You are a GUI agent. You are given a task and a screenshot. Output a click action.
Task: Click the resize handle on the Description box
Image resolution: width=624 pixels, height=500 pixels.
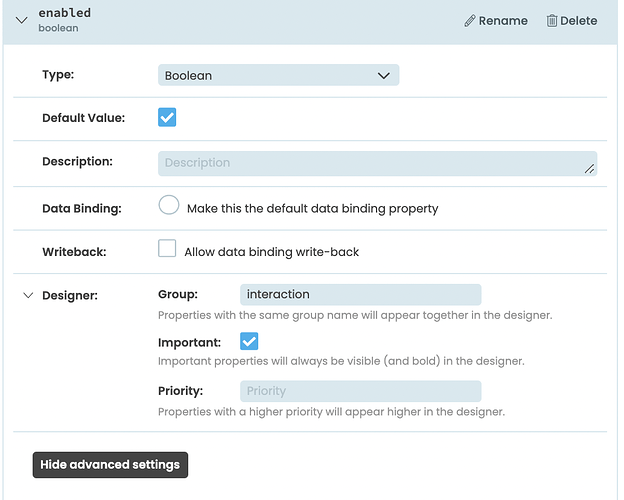coord(590,170)
